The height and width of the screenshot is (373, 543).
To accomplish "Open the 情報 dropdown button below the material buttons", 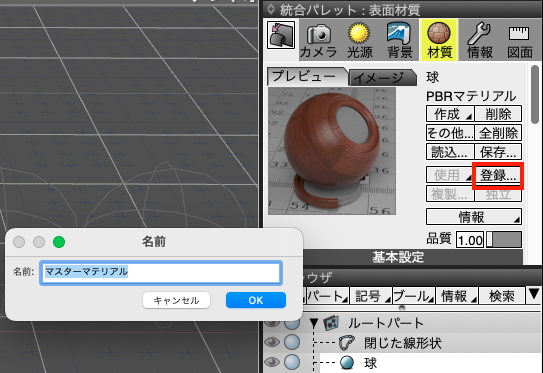I will 474,217.
